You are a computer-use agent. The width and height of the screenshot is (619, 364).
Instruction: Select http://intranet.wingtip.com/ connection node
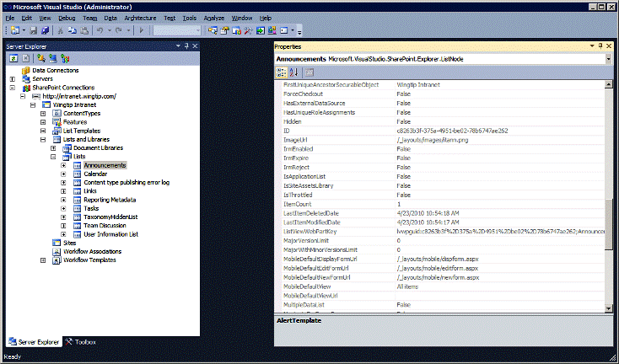[x=79, y=96]
